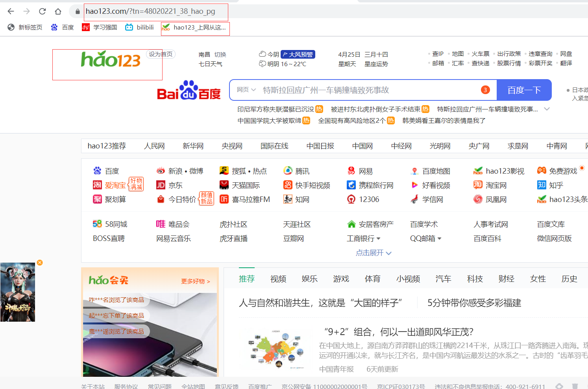Select the 视频 news tab
This screenshot has width=588, height=389.
[278, 279]
